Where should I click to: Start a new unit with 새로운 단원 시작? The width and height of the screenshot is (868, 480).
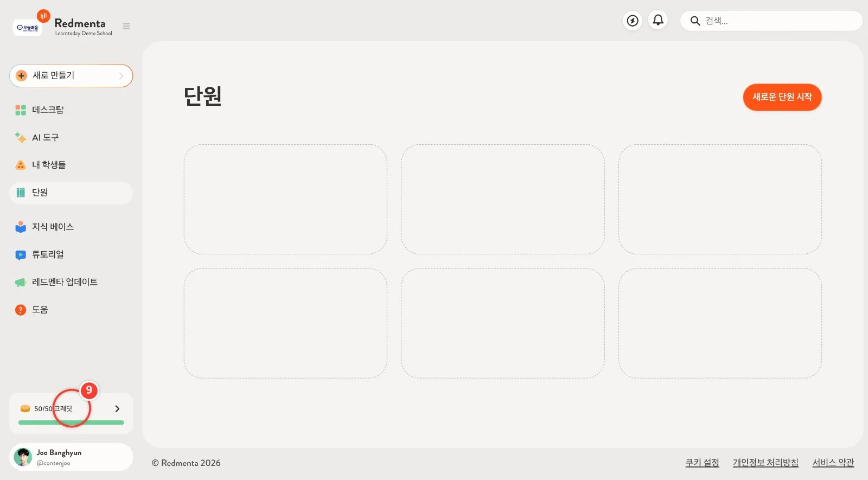tap(782, 97)
